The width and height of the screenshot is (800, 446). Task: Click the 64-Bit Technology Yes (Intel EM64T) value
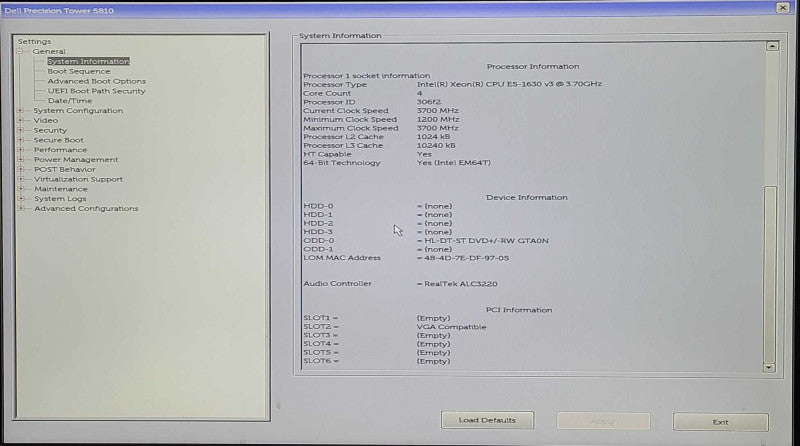click(454, 163)
